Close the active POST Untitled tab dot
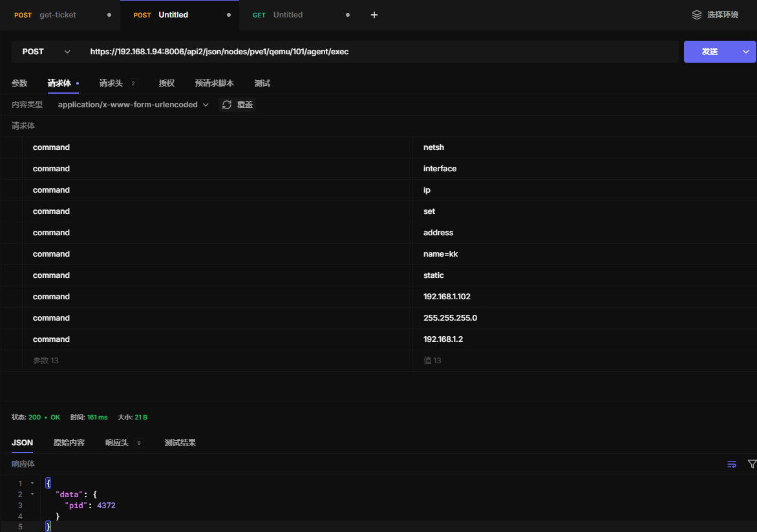 [x=228, y=15]
